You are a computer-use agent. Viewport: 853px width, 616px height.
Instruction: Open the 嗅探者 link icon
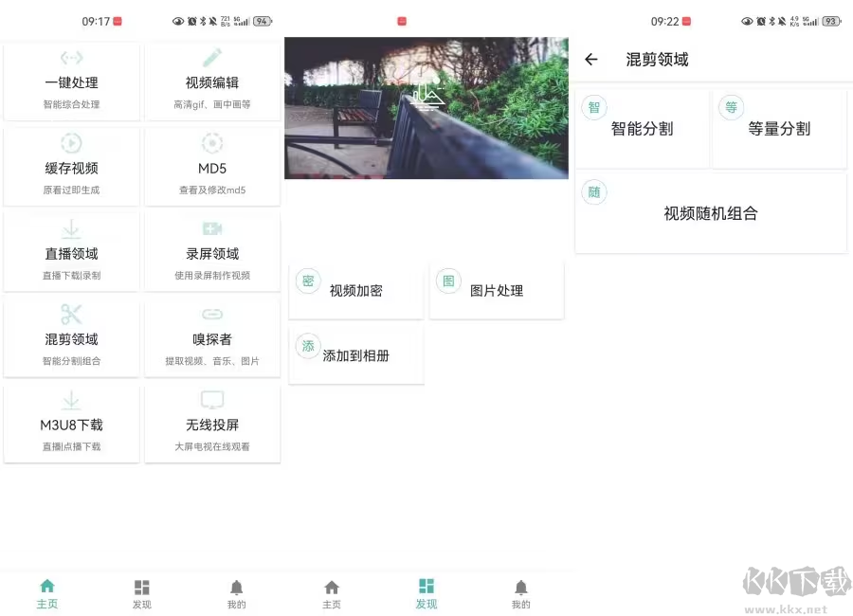coord(212,315)
